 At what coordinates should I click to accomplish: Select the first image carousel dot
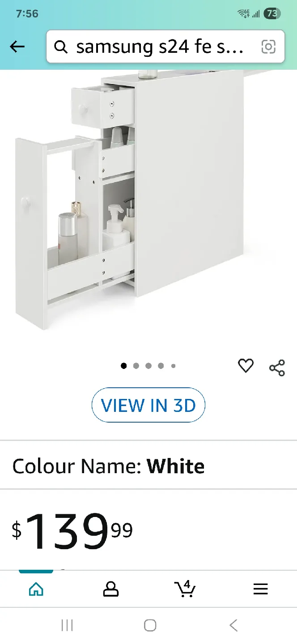pyautogui.click(x=124, y=366)
